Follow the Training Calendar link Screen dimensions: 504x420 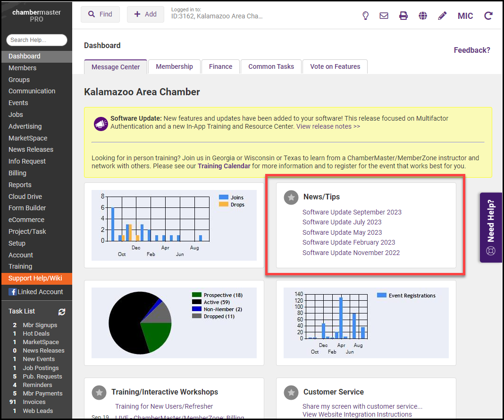pos(224,166)
